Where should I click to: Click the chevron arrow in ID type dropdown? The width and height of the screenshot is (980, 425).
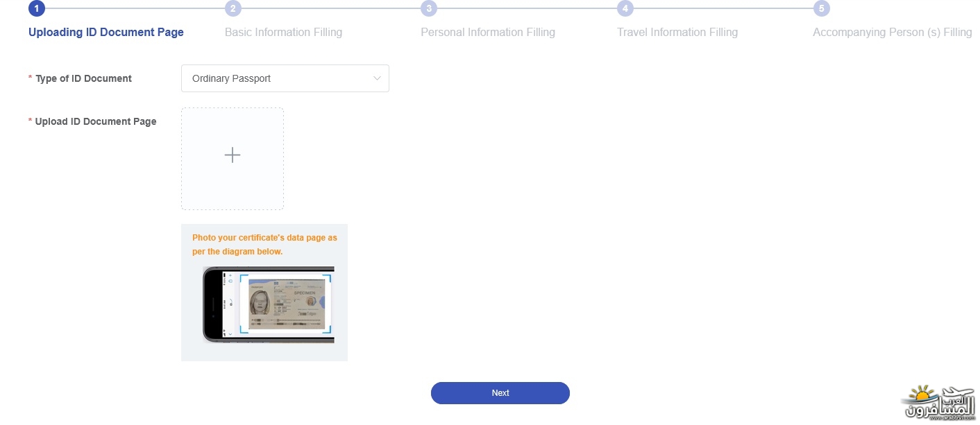377,78
